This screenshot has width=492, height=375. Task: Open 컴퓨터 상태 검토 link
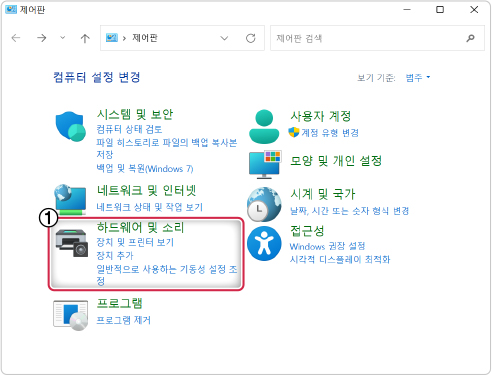tap(129, 129)
